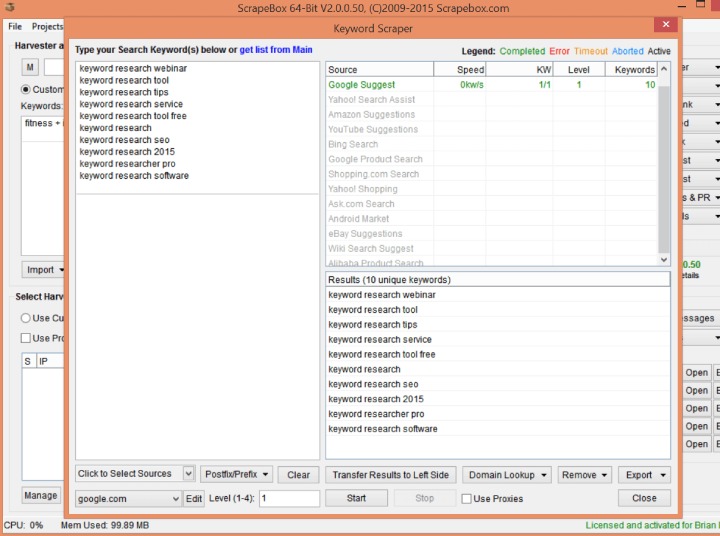Open the File menu
Image resolution: width=720 pixels, height=536 pixels.
click(x=15, y=27)
